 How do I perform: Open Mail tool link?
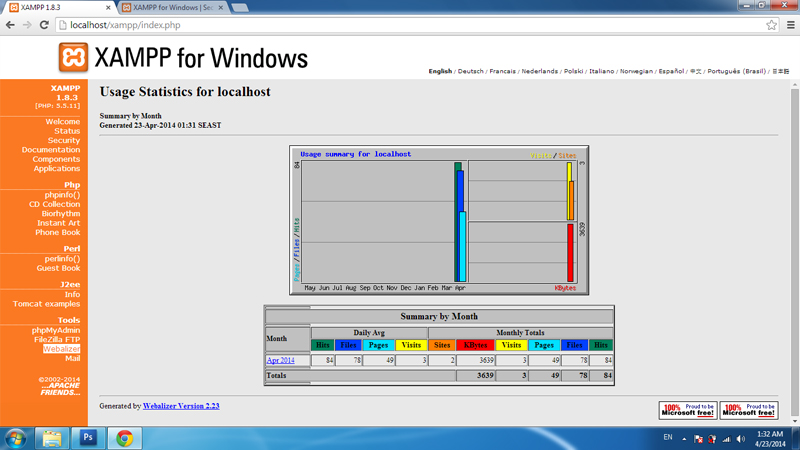point(72,358)
